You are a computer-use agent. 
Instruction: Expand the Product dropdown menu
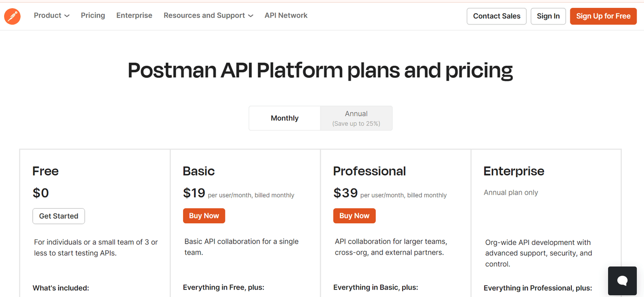point(52,15)
